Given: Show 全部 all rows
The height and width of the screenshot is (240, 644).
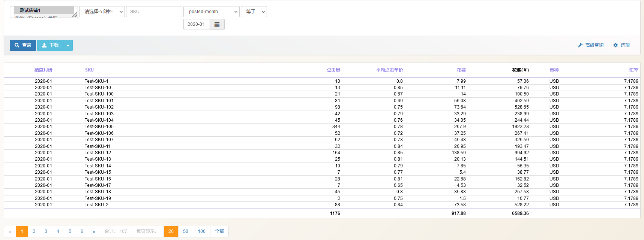Looking at the screenshot, I should (219, 231).
